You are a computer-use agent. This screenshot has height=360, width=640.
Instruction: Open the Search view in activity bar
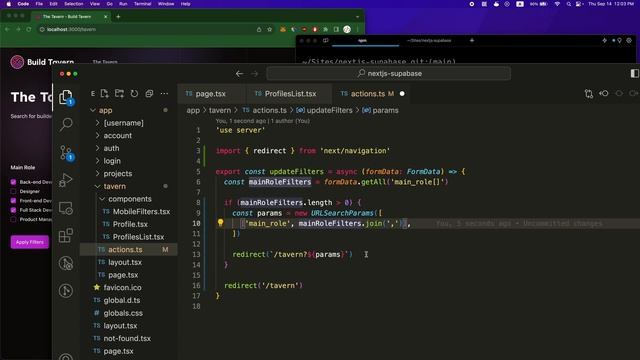(66, 124)
